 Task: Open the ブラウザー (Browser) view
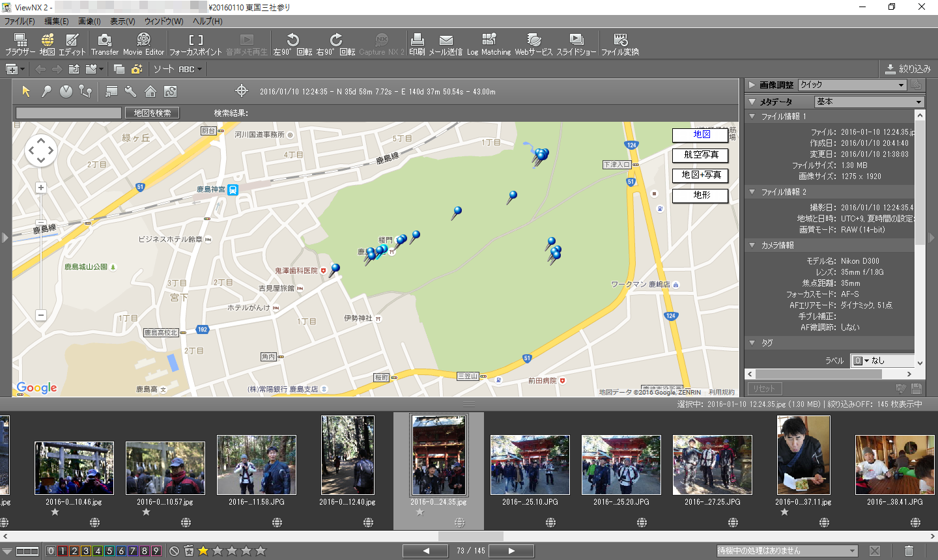click(x=20, y=44)
